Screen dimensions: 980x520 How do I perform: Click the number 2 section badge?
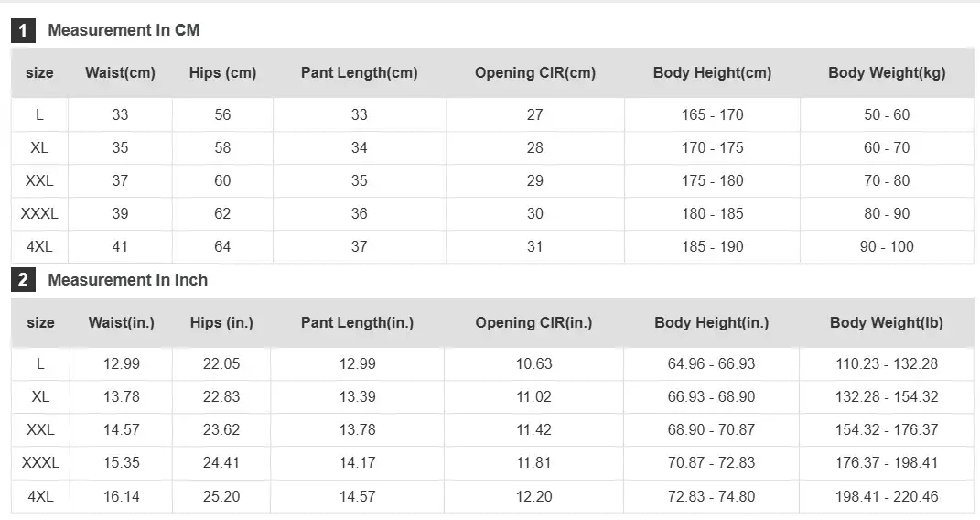[x=23, y=280]
